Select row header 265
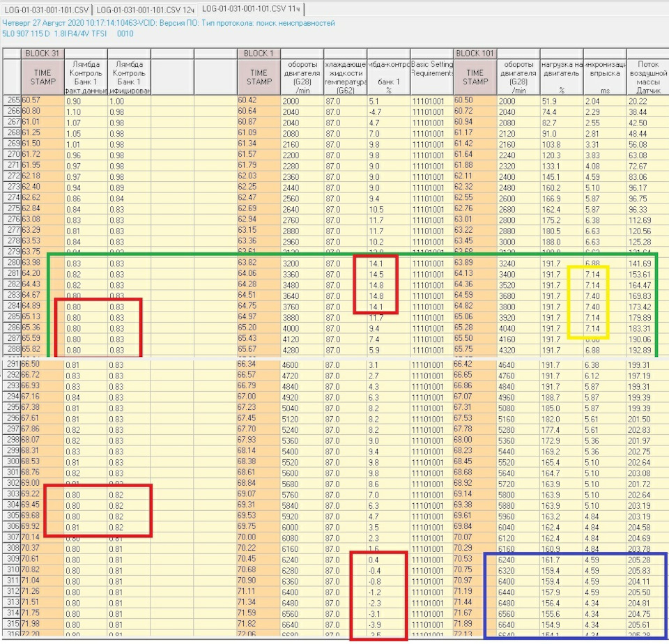 pos(12,101)
